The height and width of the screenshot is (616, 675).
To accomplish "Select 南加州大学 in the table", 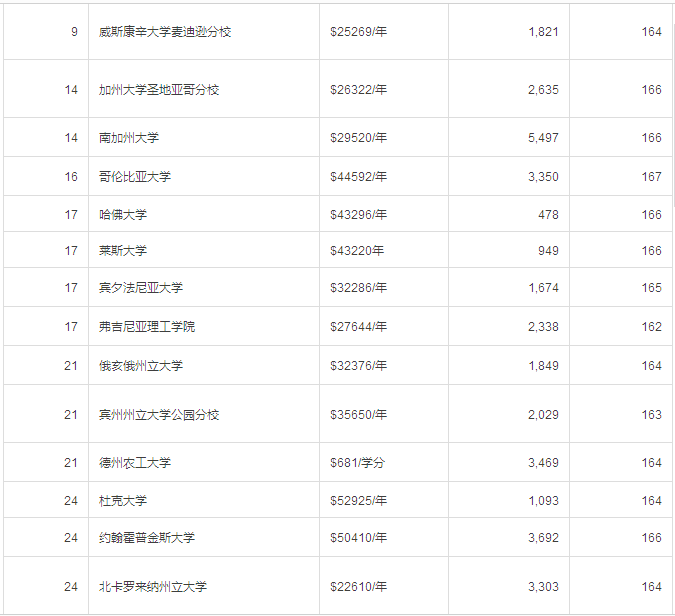I will [x=129, y=138].
